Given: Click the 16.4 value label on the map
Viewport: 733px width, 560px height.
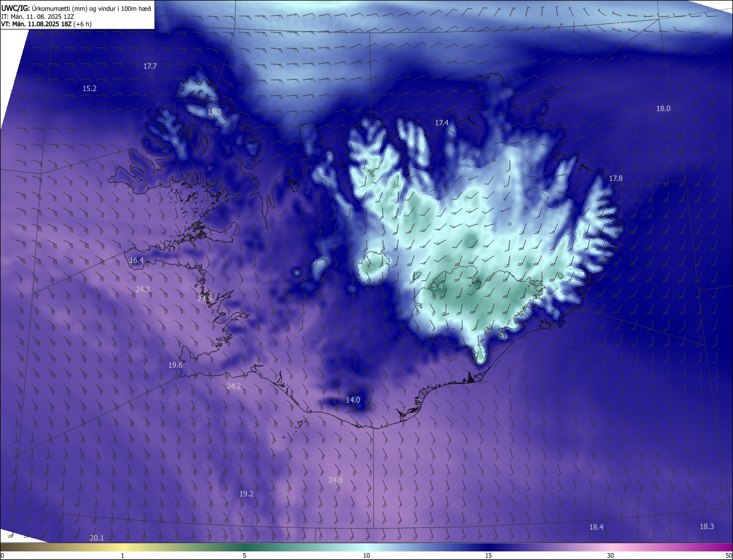Looking at the screenshot, I should pos(136,261).
